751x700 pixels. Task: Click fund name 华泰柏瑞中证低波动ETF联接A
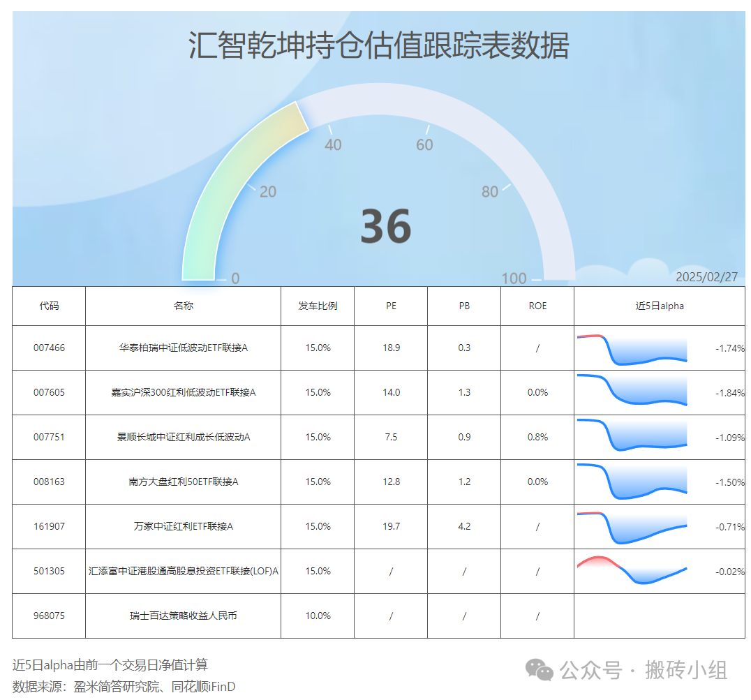click(x=183, y=348)
